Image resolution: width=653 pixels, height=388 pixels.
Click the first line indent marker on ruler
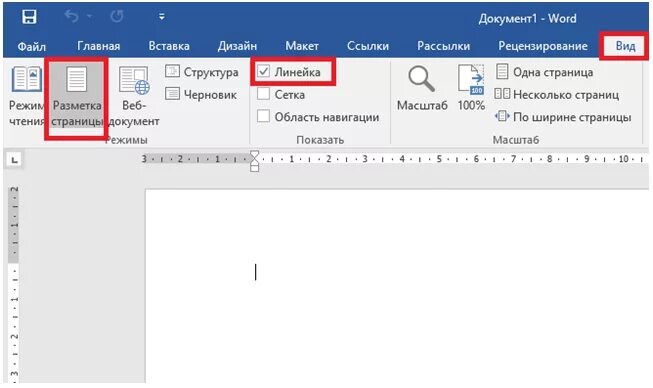[254, 155]
